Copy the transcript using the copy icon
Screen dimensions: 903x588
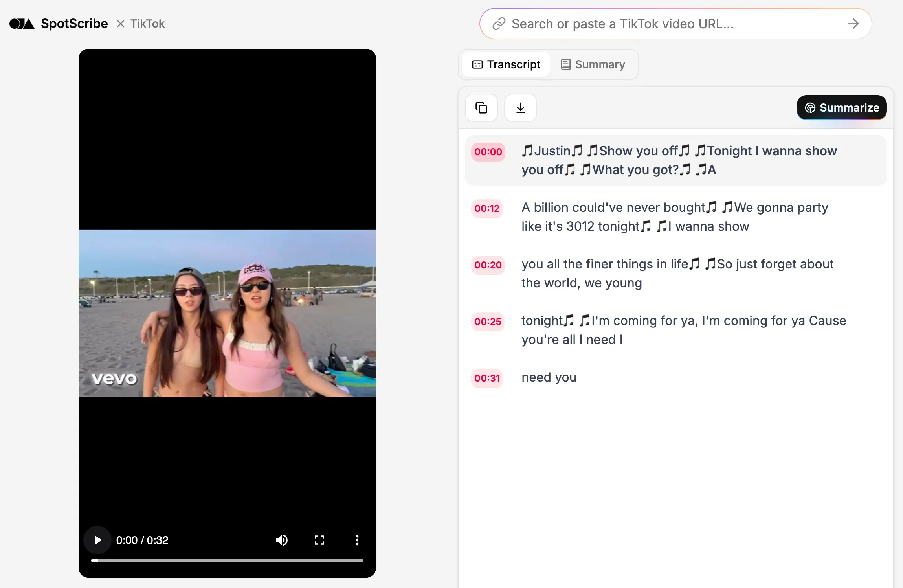481,107
